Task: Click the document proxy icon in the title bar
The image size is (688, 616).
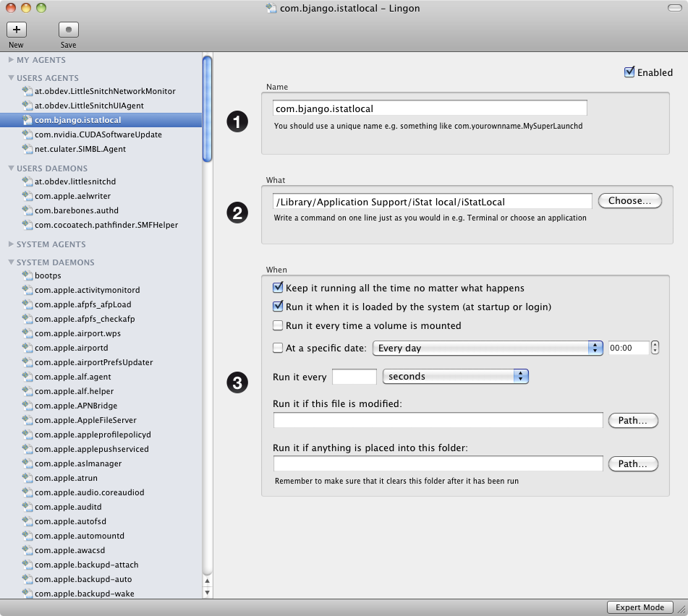Action: [271, 9]
